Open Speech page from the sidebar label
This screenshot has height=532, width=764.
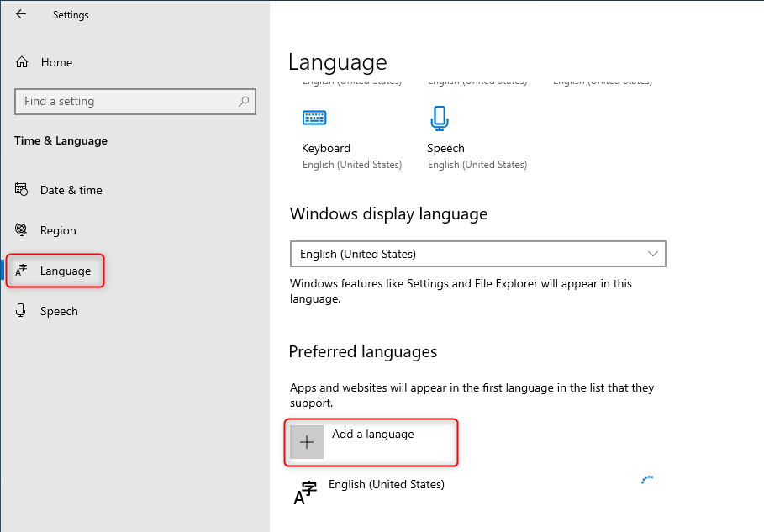pos(59,311)
